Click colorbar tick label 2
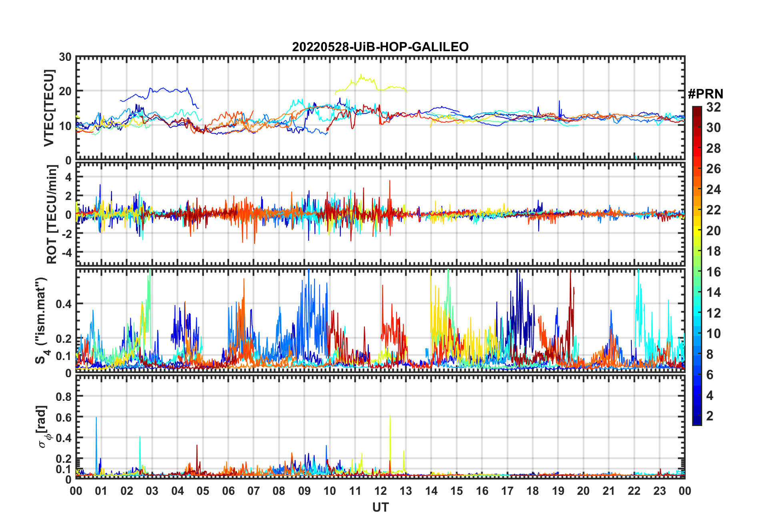The width and height of the screenshot is (761, 532). (x=710, y=416)
